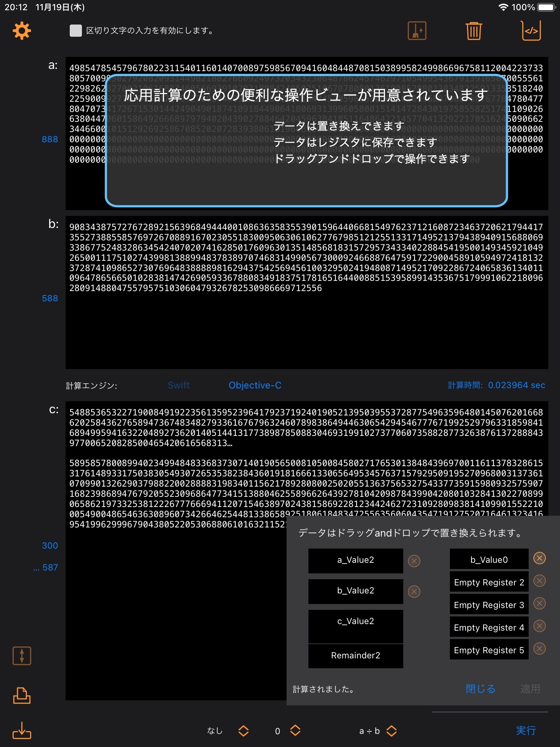Select Empty Register 3
560x747 pixels.
(x=489, y=604)
